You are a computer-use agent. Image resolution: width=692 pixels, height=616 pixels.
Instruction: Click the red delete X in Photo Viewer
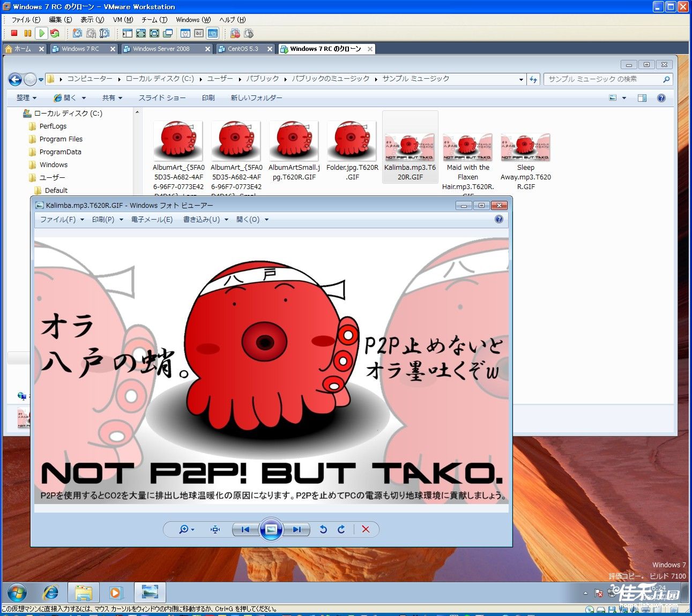tap(366, 529)
